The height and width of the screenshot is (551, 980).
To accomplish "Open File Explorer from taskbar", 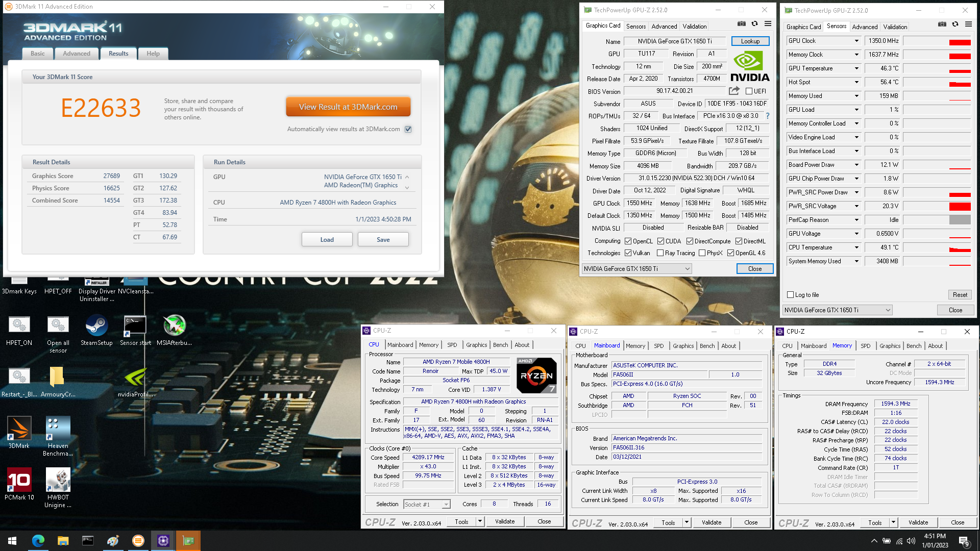I will (x=63, y=541).
